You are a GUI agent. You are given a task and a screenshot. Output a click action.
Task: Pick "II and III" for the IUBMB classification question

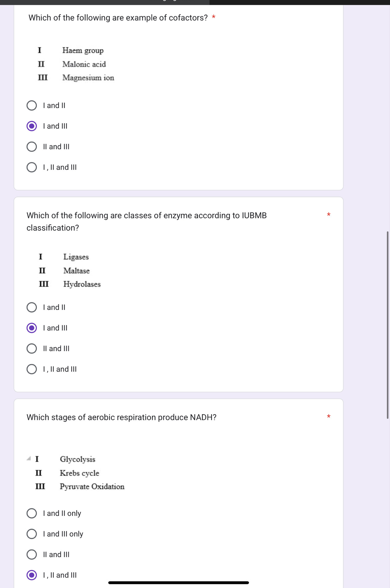32,348
